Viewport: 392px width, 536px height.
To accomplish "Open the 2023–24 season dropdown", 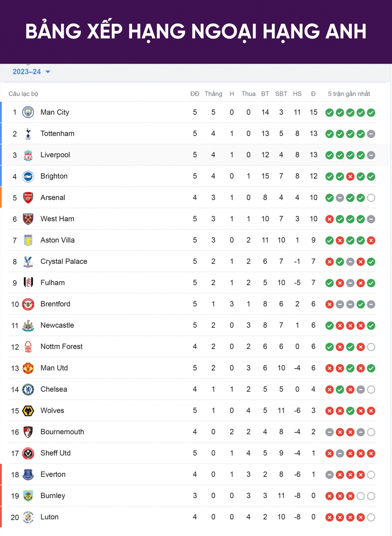I will pos(31,72).
